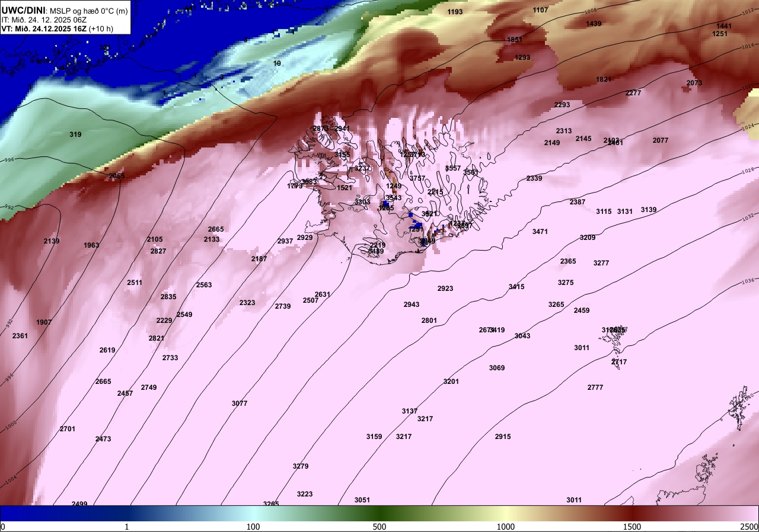Click the 2293 height value
Screen dimensions: 759x532
coord(562,105)
